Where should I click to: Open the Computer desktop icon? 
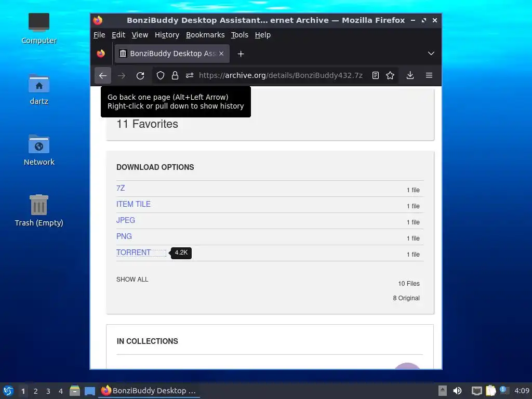(x=39, y=29)
